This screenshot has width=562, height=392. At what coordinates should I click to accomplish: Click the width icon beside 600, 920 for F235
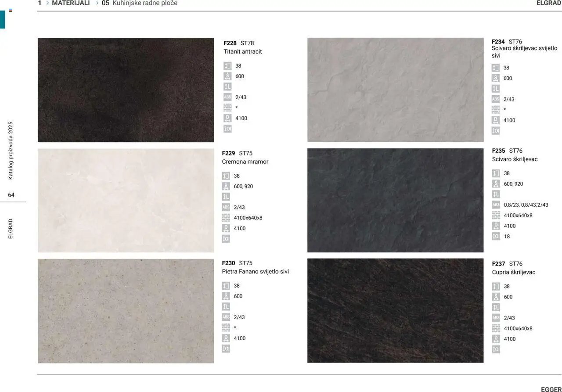(x=496, y=184)
